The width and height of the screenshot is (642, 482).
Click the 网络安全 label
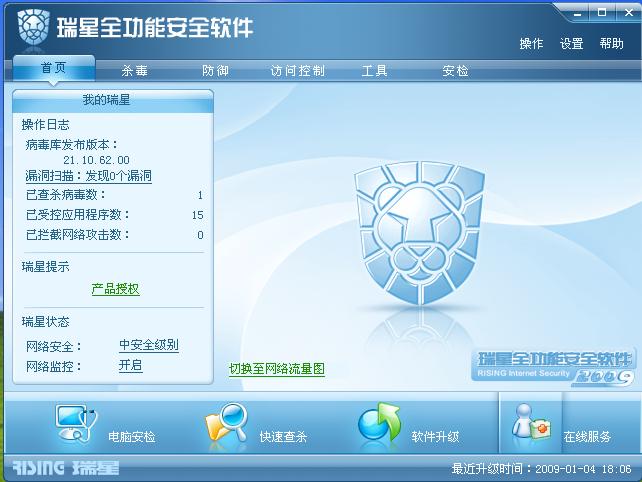[x=54, y=347]
